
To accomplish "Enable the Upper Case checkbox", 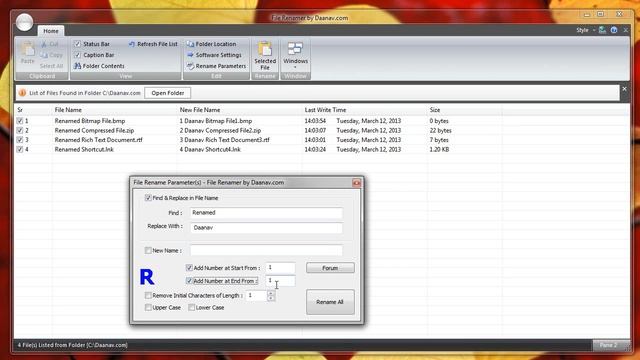I will 148,307.
